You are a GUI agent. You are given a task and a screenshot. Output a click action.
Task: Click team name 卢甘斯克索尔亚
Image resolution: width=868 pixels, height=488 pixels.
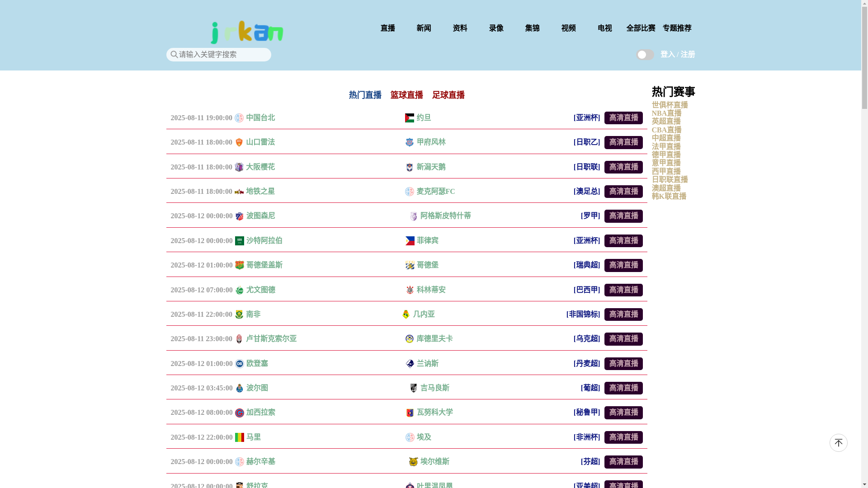tap(271, 339)
